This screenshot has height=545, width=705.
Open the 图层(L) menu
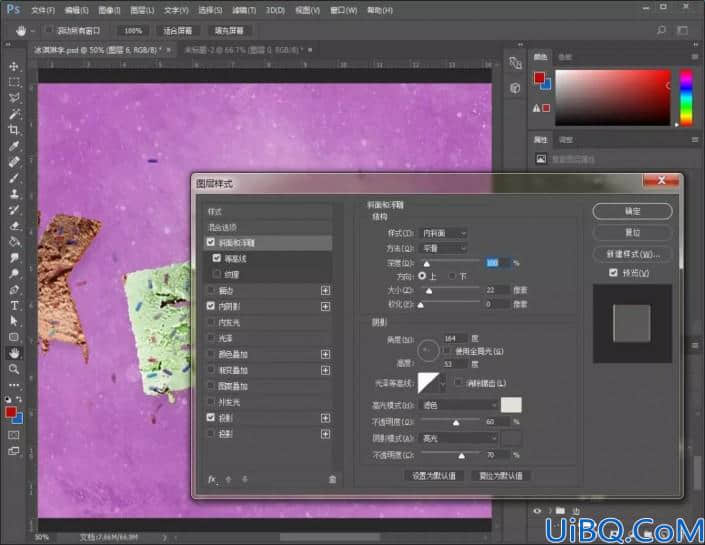point(142,10)
